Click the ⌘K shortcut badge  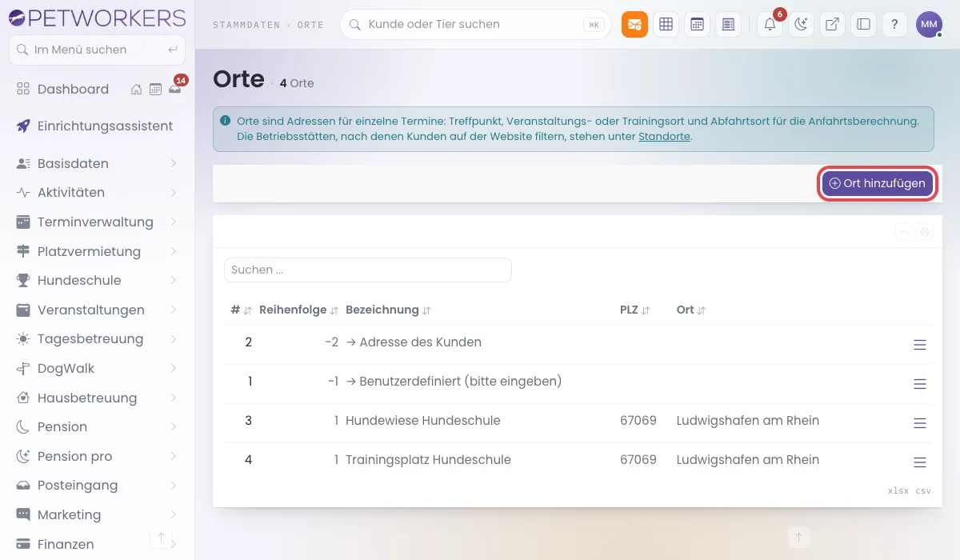pos(594,25)
